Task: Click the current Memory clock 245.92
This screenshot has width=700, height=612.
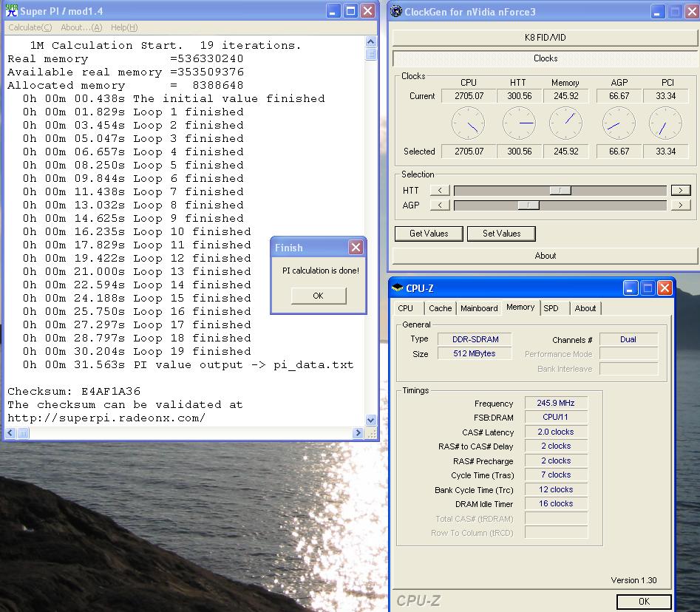Action: point(565,96)
